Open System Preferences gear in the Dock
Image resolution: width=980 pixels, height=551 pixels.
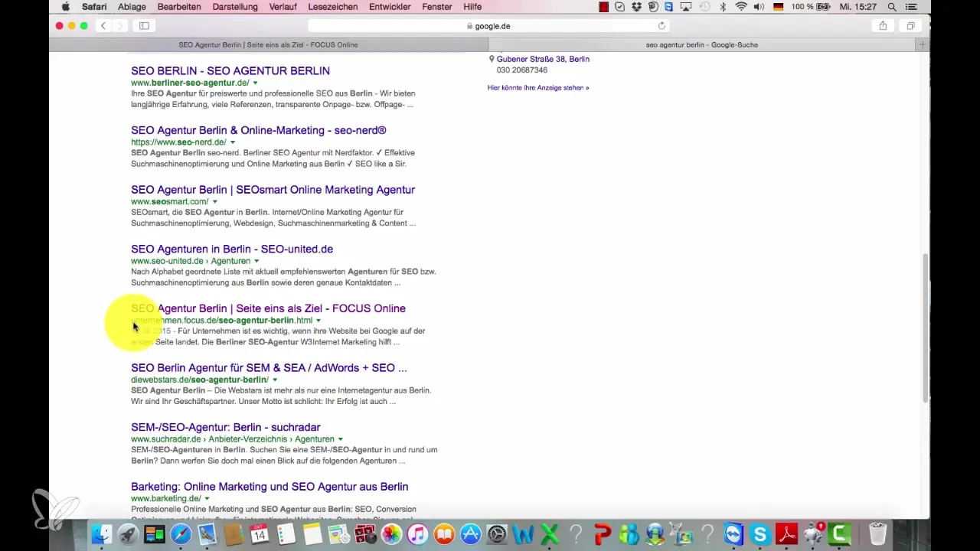point(497,533)
